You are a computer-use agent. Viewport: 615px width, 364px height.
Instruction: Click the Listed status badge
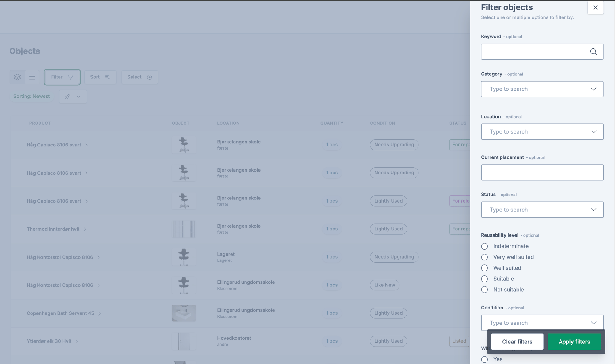click(x=459, y=341)
